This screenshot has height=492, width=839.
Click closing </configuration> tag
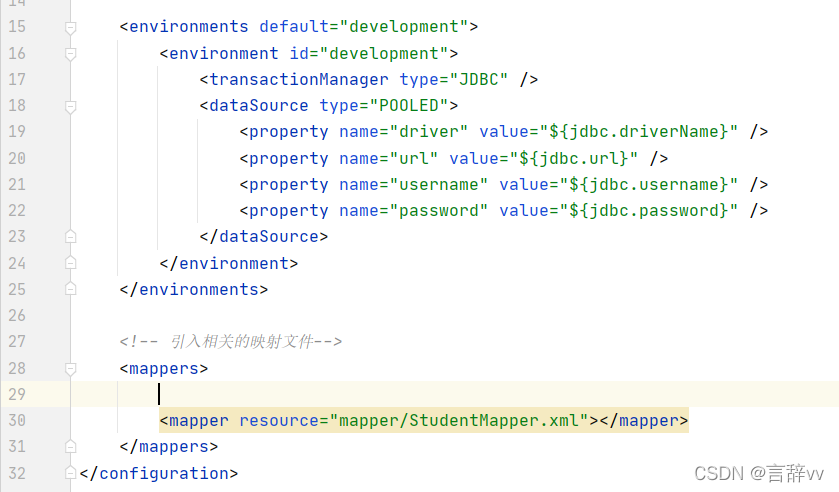(x=159, y=473)
